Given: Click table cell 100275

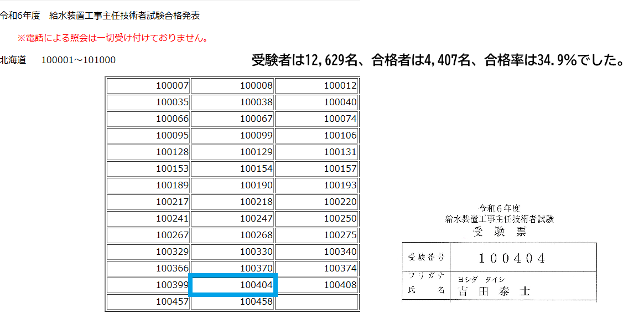Looking at the screenshot, I should click(x=316, y=235).
